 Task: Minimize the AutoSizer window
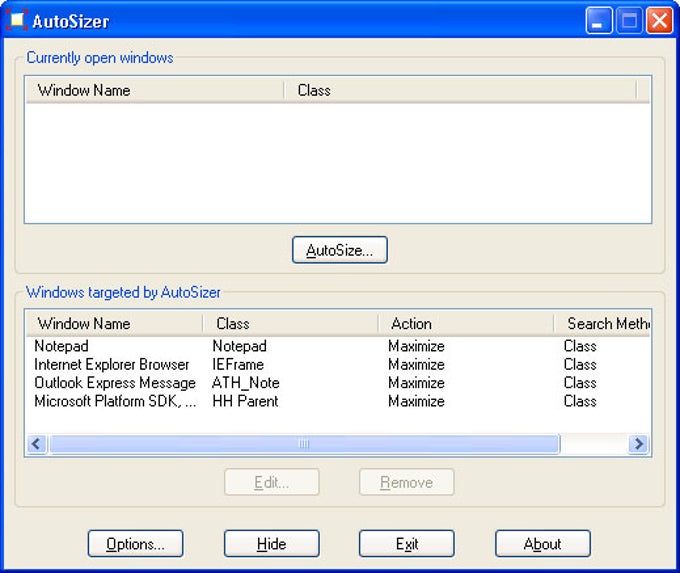pos(598,20)
